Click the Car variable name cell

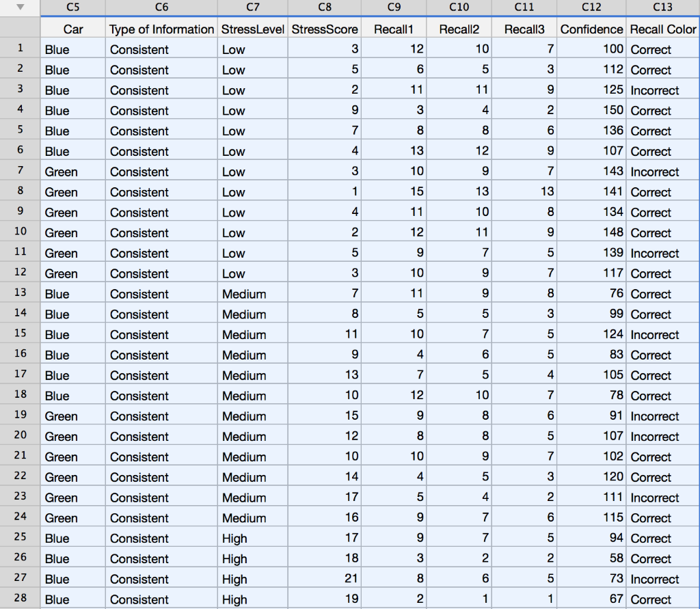click(x=72, y=29)
